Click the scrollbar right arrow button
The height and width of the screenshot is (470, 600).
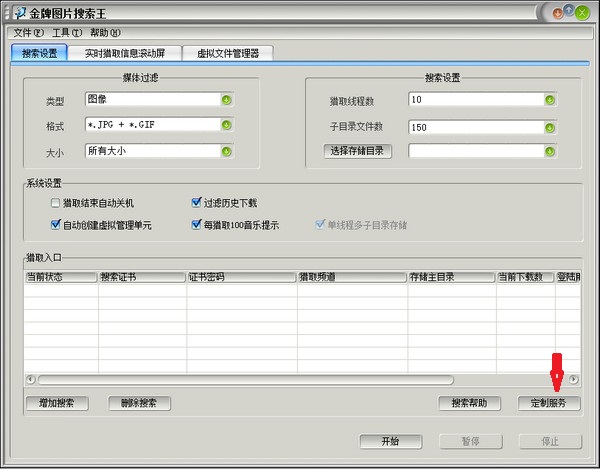[573, 380]
